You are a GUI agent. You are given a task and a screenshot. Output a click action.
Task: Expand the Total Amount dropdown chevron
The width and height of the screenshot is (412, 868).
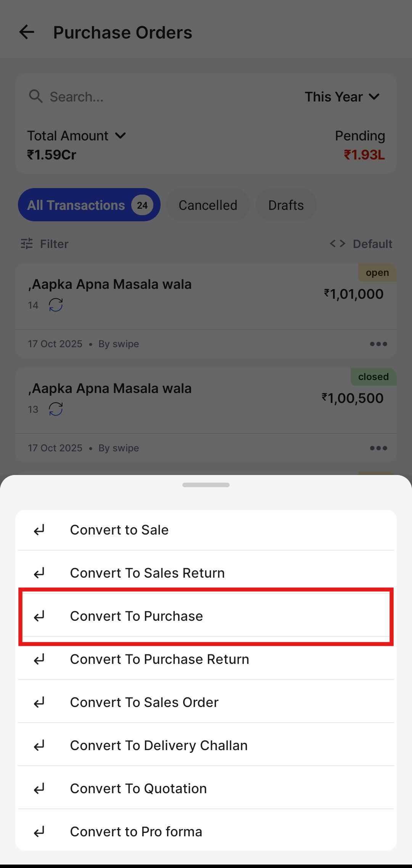pos(121,136)
